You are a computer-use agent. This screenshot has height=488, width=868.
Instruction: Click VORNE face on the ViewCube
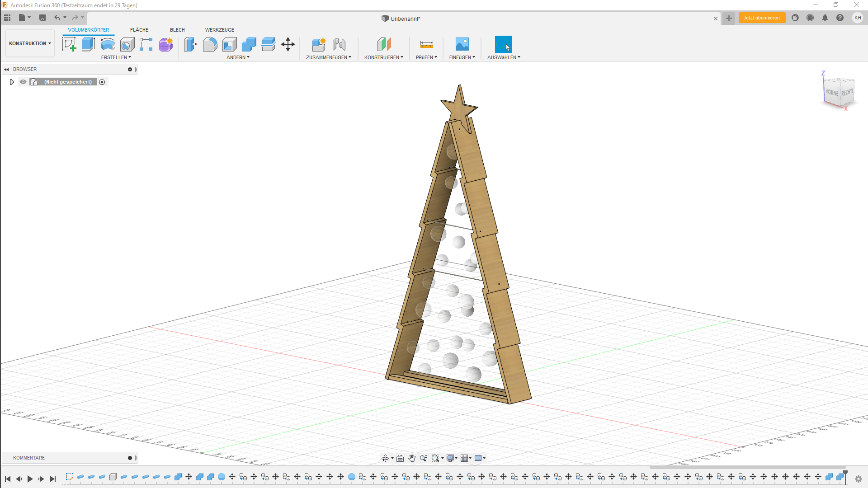click(x=832, y=92)
